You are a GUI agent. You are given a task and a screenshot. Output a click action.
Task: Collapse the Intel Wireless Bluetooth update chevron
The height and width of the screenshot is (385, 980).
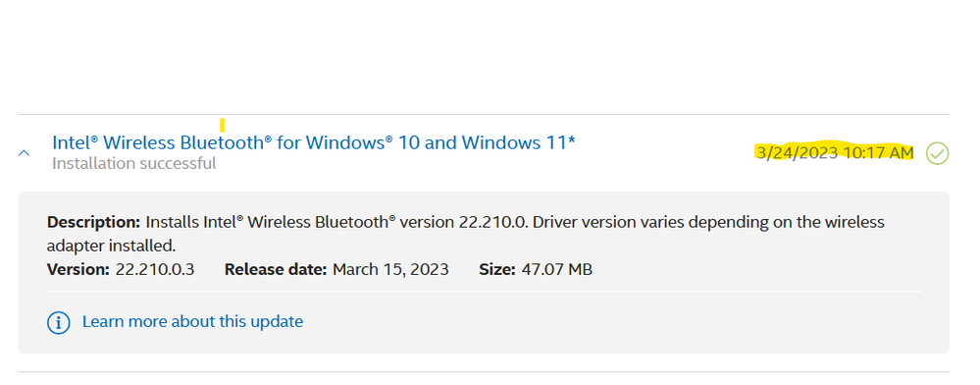pyautogui.click(x=24, y=153)
